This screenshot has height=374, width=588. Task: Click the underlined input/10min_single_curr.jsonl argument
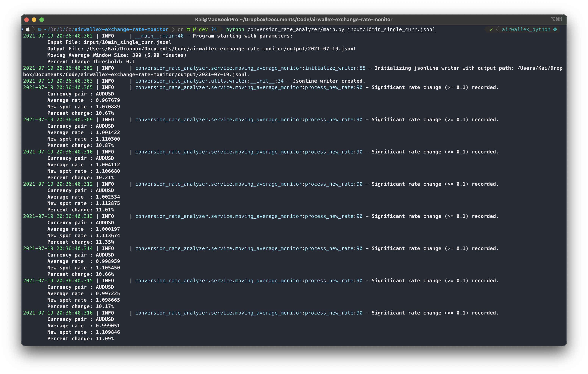pos(391,30)
